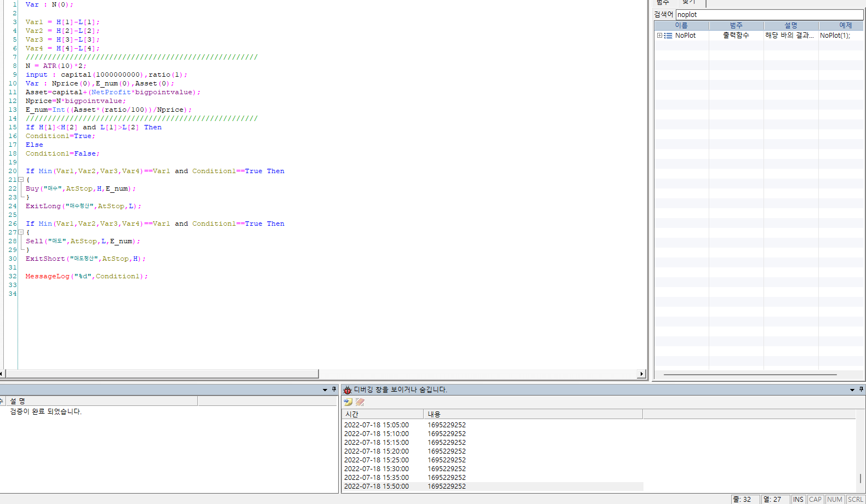Select the 찾기 tab
Image resolution: width=866 pixels, height=504 pixels.
tap(689, 3)
